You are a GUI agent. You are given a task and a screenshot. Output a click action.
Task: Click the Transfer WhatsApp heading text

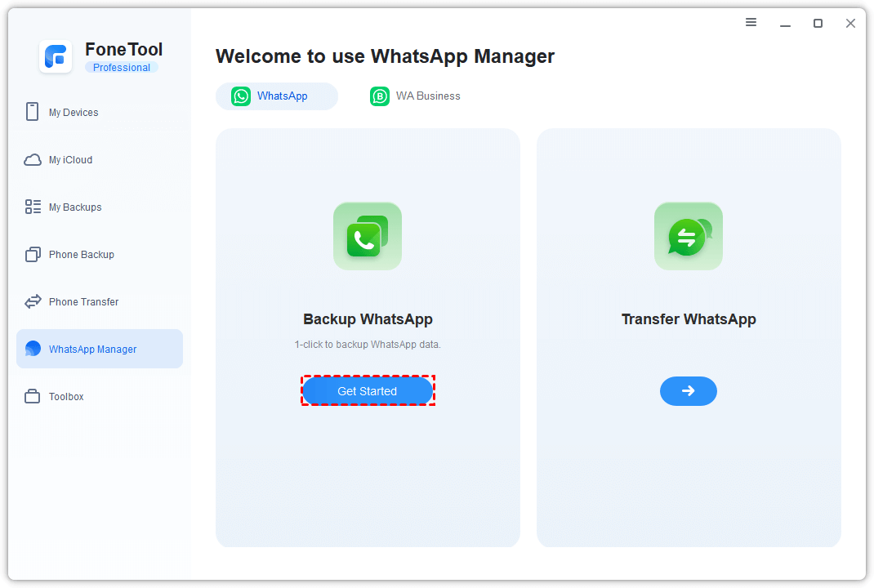tap(689, 319)
